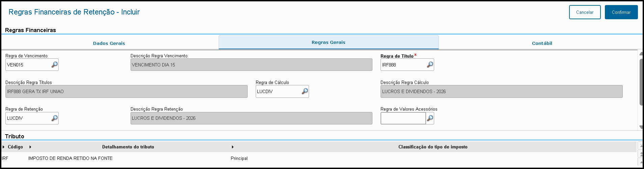Select the Regras Gerais tab

(x=328, y=43)
